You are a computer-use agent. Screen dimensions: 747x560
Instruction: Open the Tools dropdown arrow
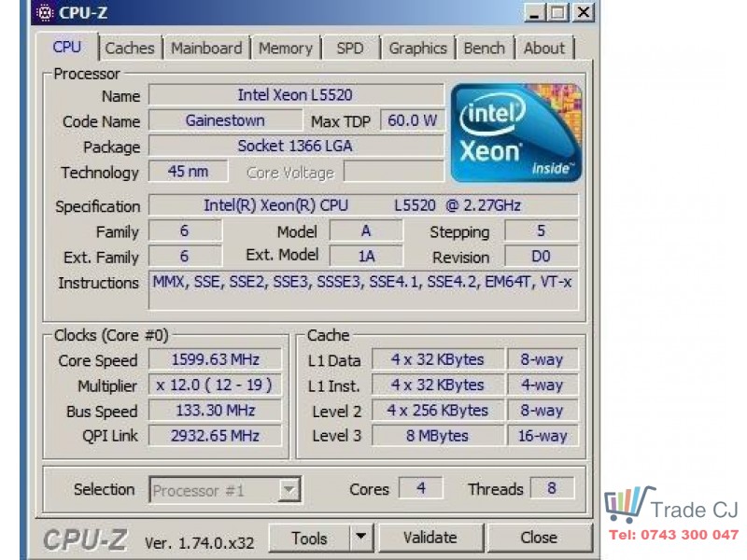click(361, 538)
